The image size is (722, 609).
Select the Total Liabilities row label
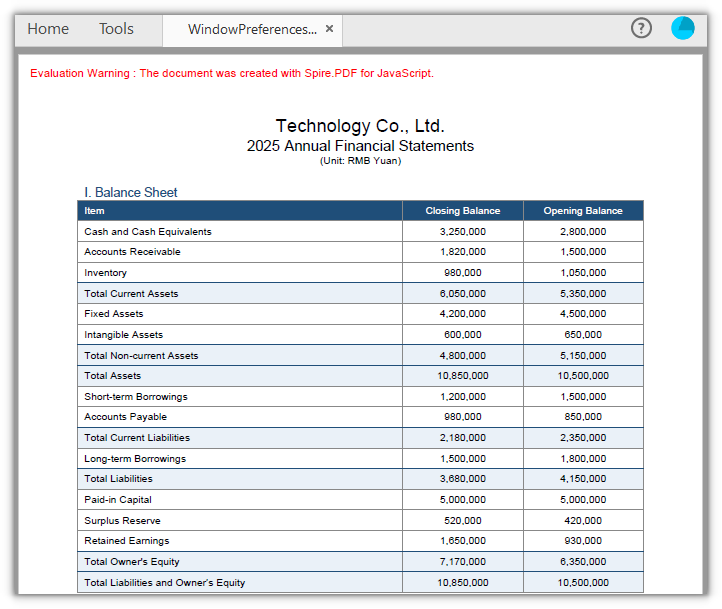coord(118,479)
